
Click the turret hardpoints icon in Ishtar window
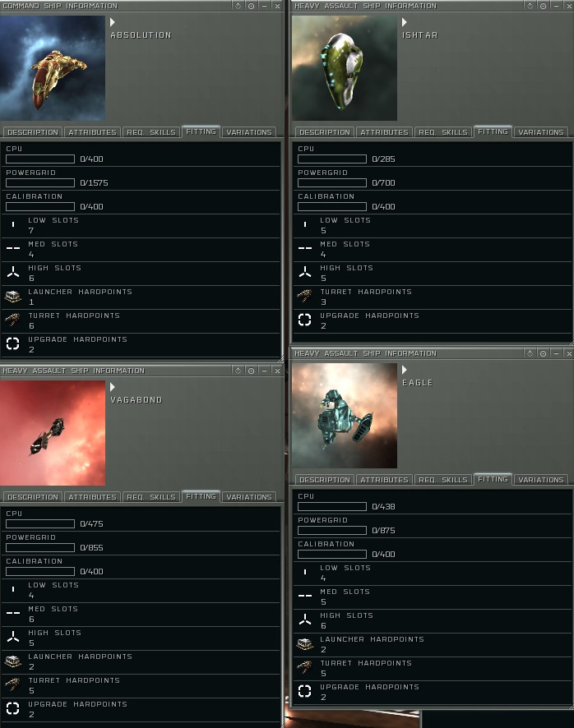304,296
